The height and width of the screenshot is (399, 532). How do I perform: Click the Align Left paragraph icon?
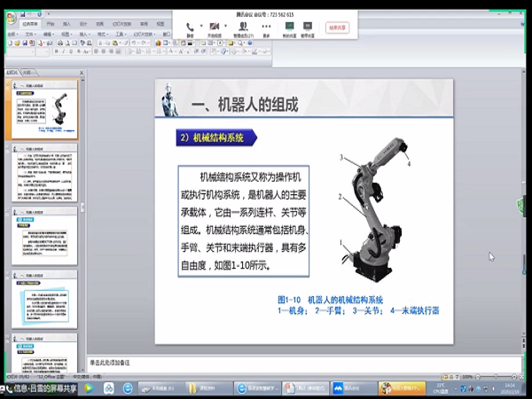tap(97, 51)
